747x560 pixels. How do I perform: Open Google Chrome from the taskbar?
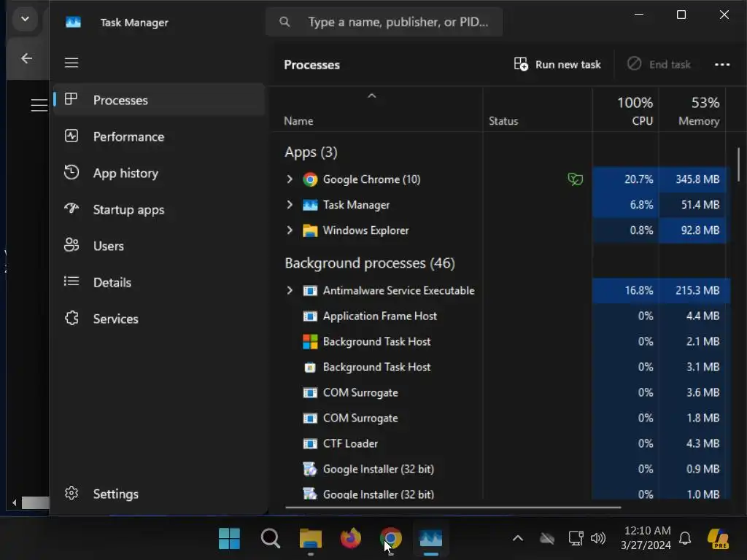click(x=391, y=539)
